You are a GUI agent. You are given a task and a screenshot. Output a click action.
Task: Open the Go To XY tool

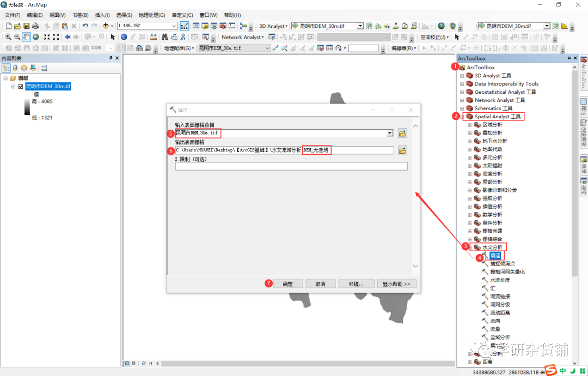click(x=183, y=37)
